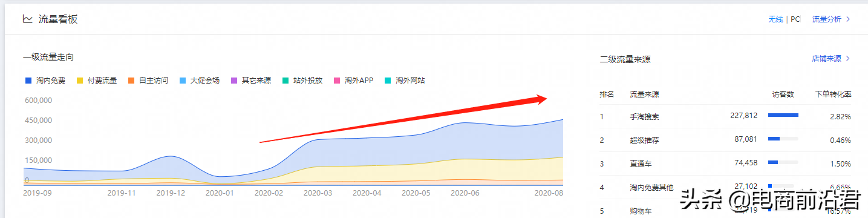This screenshot has height=218, width=868.
Task: Click the 2019-09 axis label
Action: (38, 193)
